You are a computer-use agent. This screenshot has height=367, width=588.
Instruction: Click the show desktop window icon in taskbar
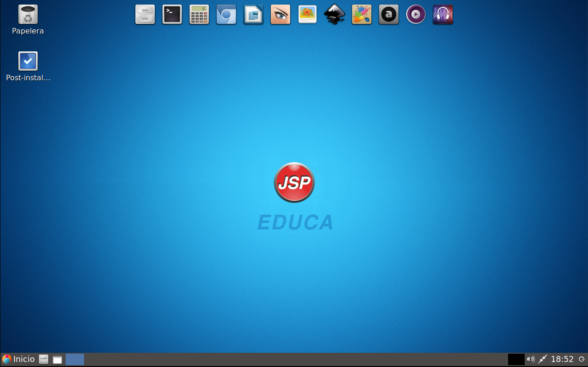point(57,359)
